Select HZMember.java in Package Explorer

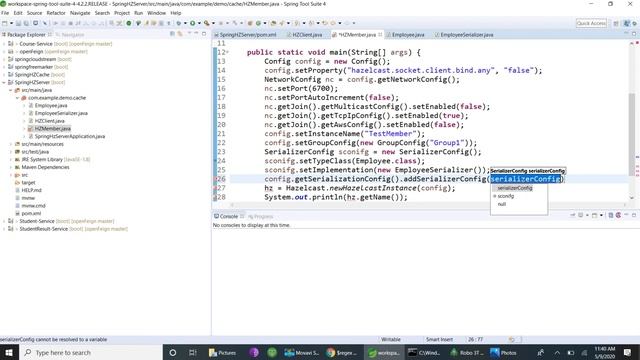[x=52, y=129]
